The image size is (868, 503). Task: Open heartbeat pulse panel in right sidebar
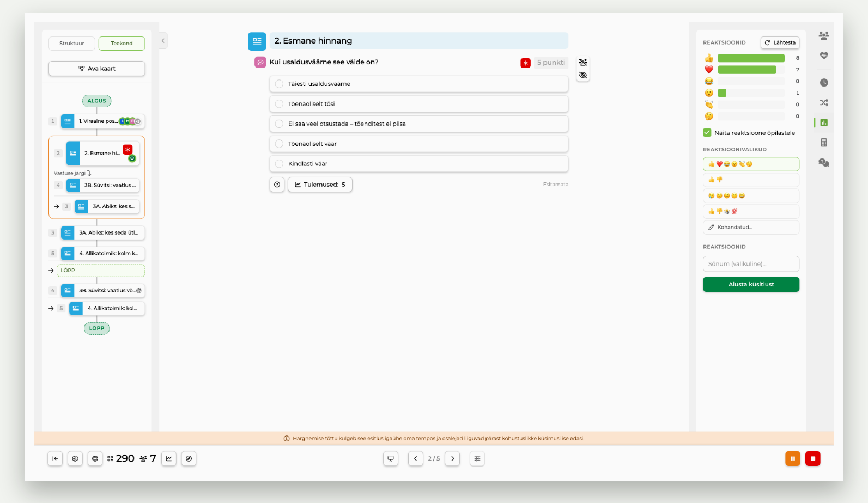tap(823, 56)
